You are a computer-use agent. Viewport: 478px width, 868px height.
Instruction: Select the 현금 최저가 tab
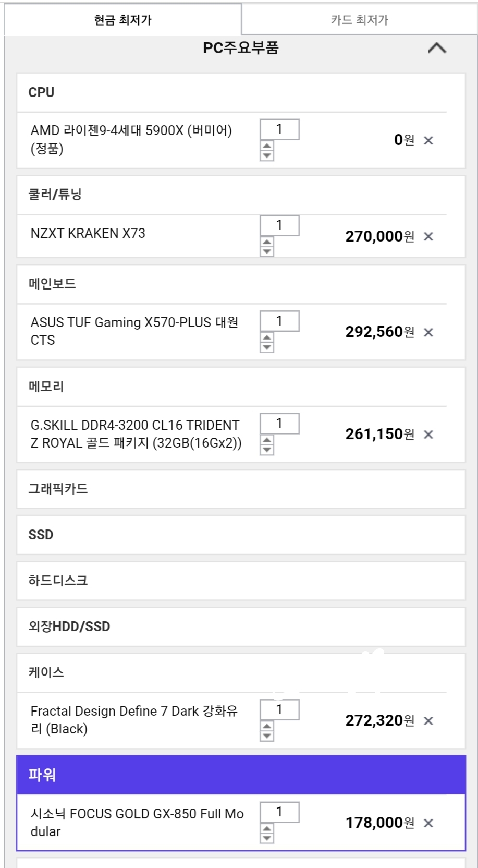tap(123, 20)
